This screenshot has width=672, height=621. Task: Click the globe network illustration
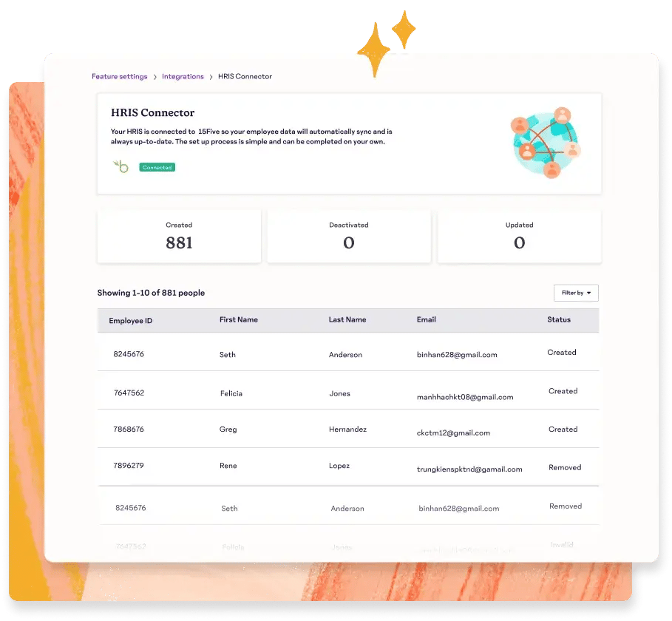(546, 143)
